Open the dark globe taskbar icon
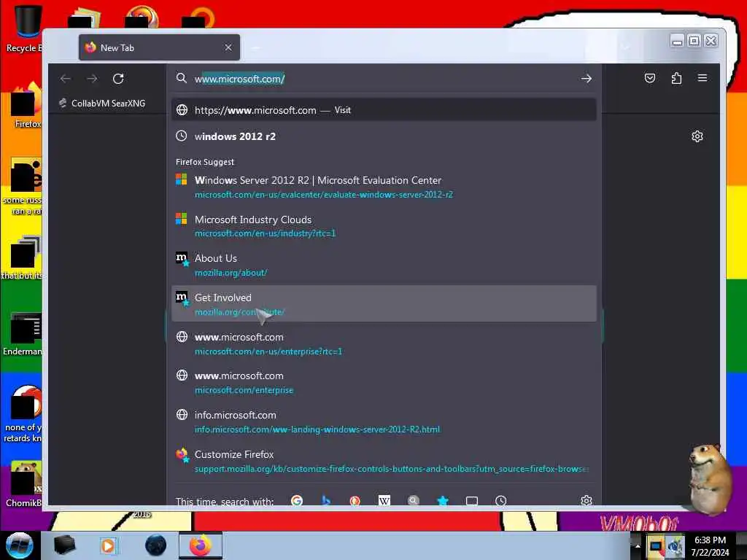This screenshot has height=560, width=747. 156,545
